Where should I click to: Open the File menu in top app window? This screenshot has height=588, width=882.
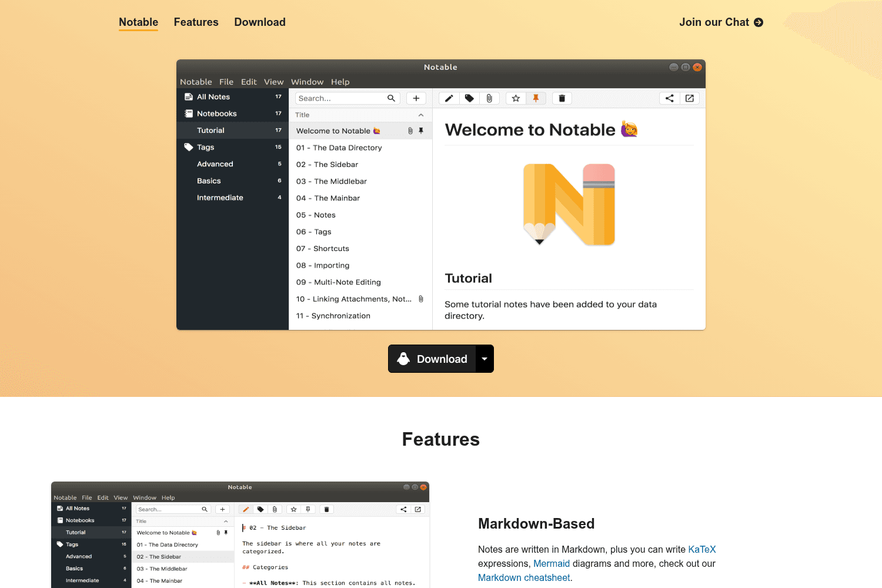pos(226,82)
